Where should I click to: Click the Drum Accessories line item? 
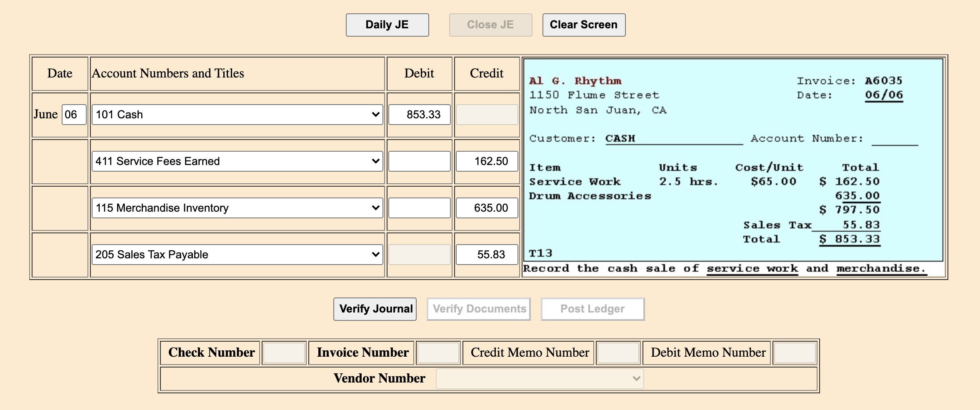point(590,196)
